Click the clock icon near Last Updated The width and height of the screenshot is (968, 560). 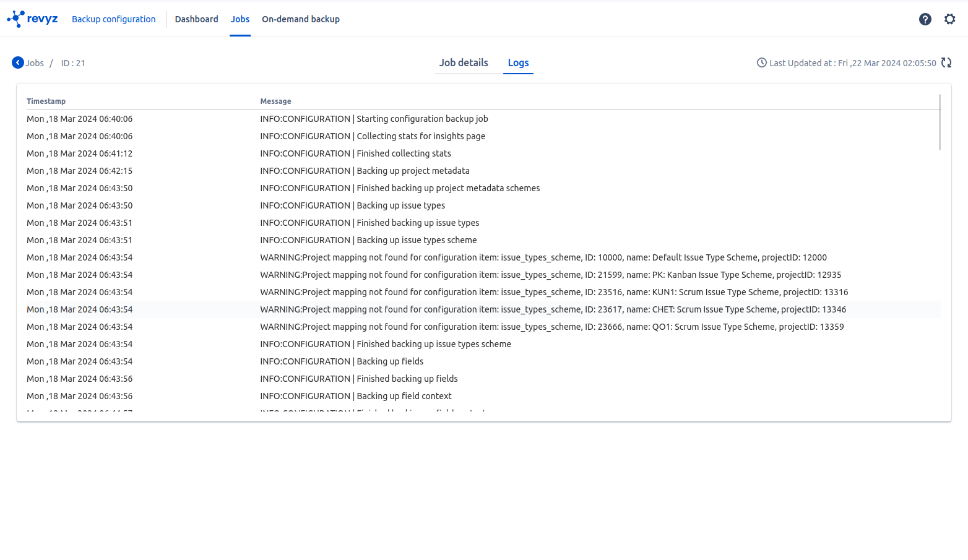click(761, 62)
